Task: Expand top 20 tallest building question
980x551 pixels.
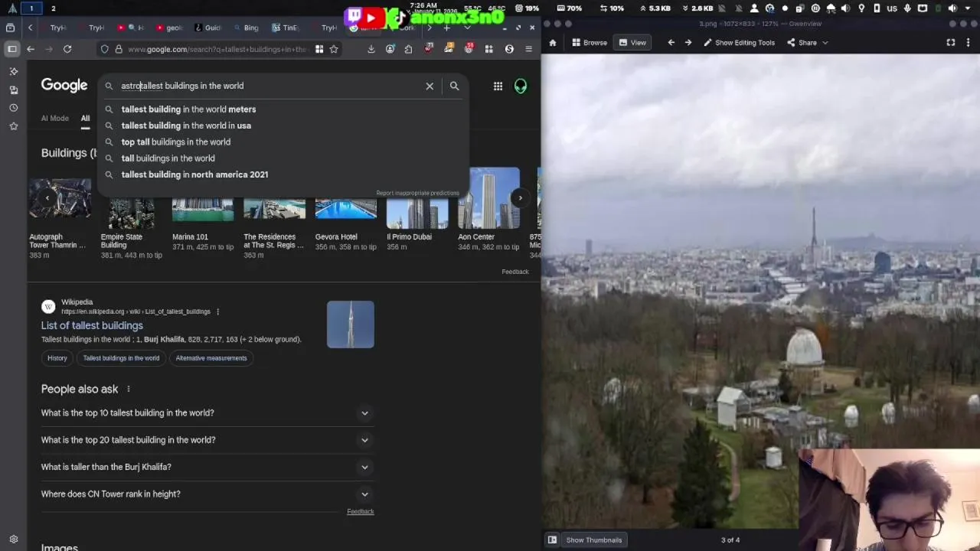Action: [207, 440]
